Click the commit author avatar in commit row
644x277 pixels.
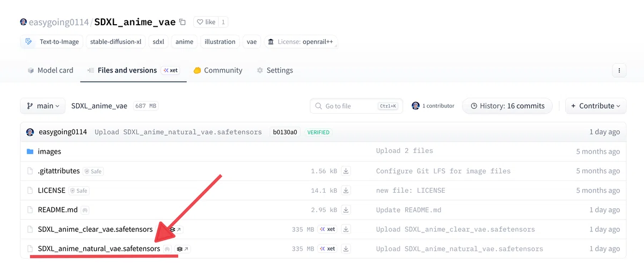(30, 132)
